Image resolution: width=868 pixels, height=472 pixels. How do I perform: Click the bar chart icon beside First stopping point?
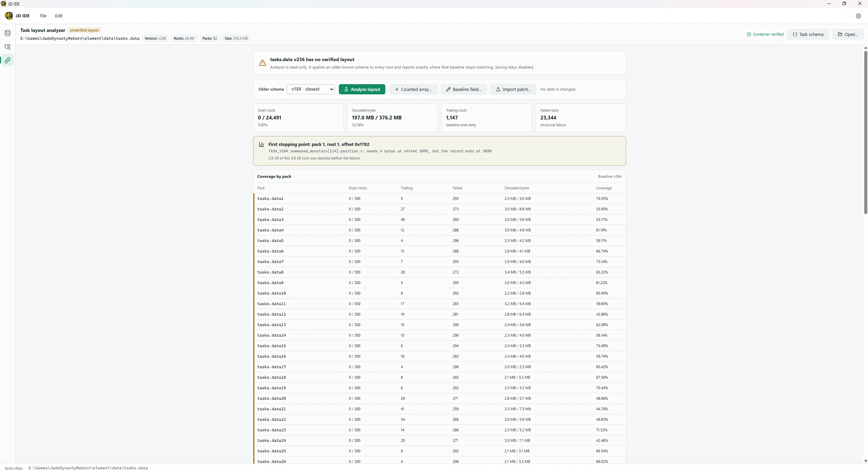[262, 145]
